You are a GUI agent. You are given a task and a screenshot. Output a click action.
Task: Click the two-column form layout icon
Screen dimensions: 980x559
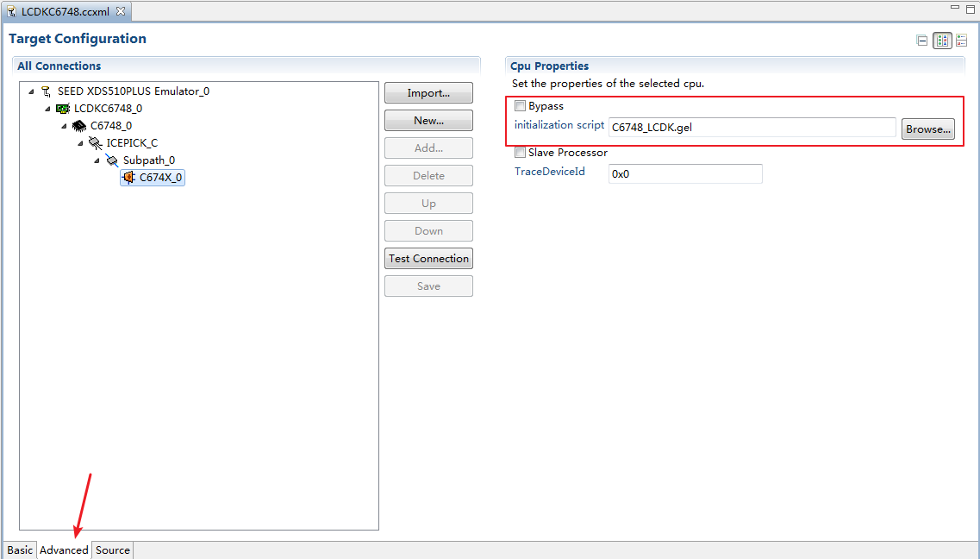(x=942, y=40)
